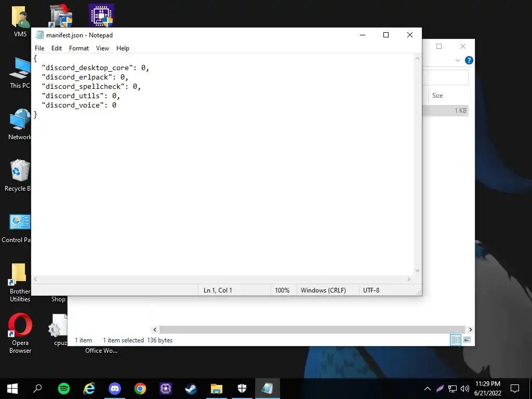Screen dimensions: 532x399
Task: Open the Windows Start menu
Action: 12,389
